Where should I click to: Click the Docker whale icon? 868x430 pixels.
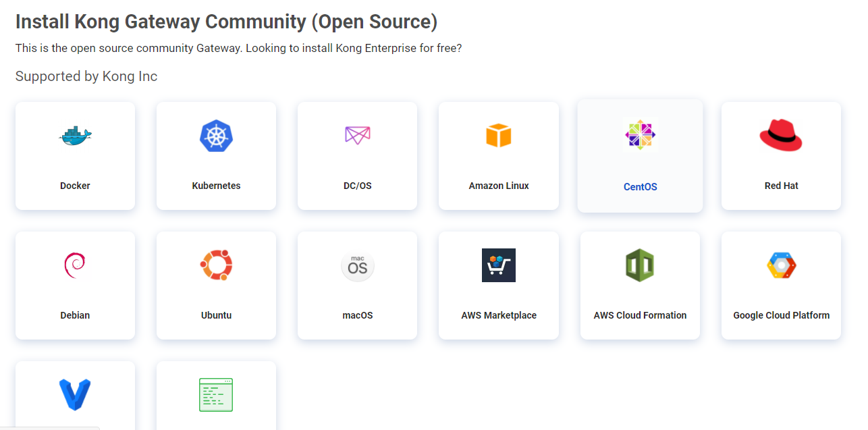(x=75, y=136)
